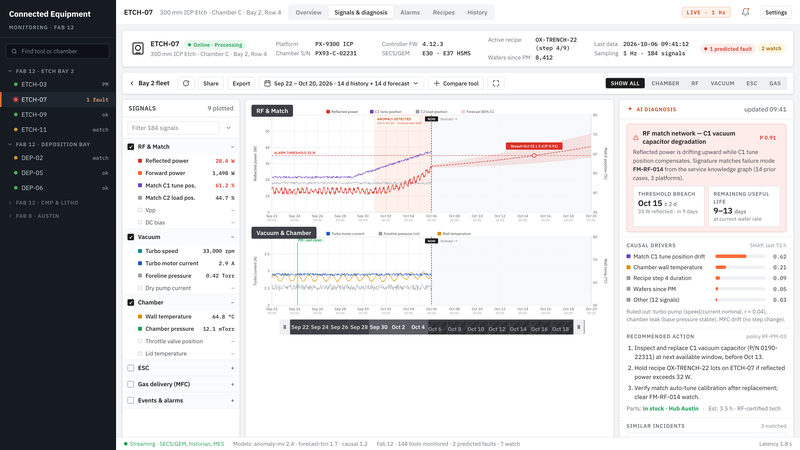Enable the Vpp signal checkbox
800x450 pixels.
140,210
